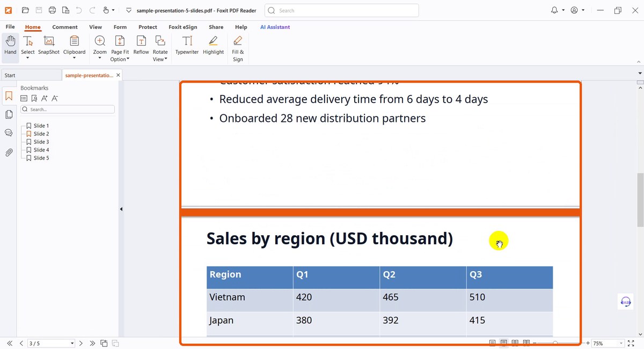
Task: Go to the previous page
Action: [21, 343]
